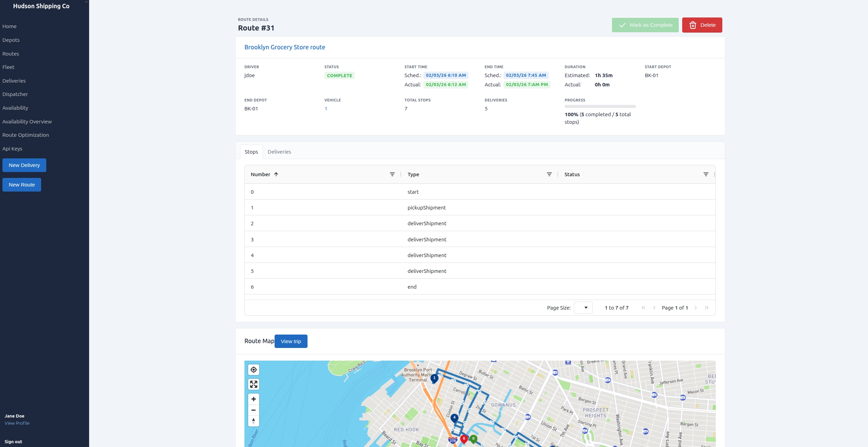
Task: Open the Page Size dropdown
Action: (x=583, y=307)
